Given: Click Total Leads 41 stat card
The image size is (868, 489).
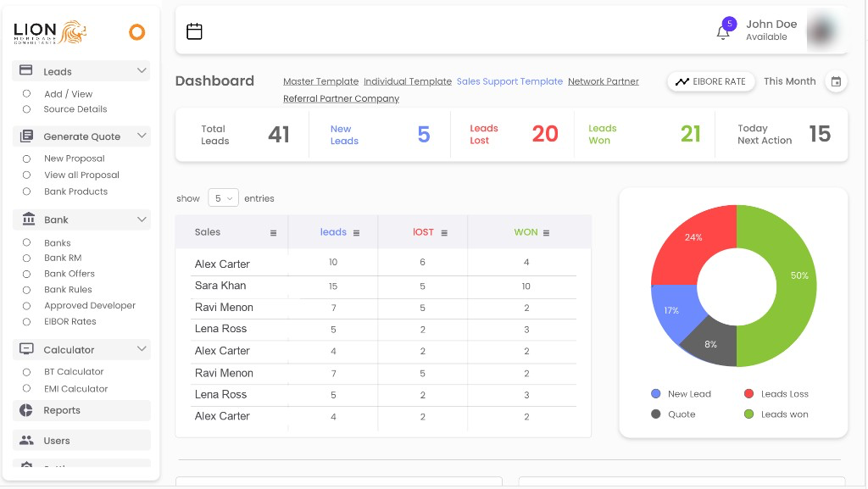Looking at the screenshot, I should [x=242, y=135].
